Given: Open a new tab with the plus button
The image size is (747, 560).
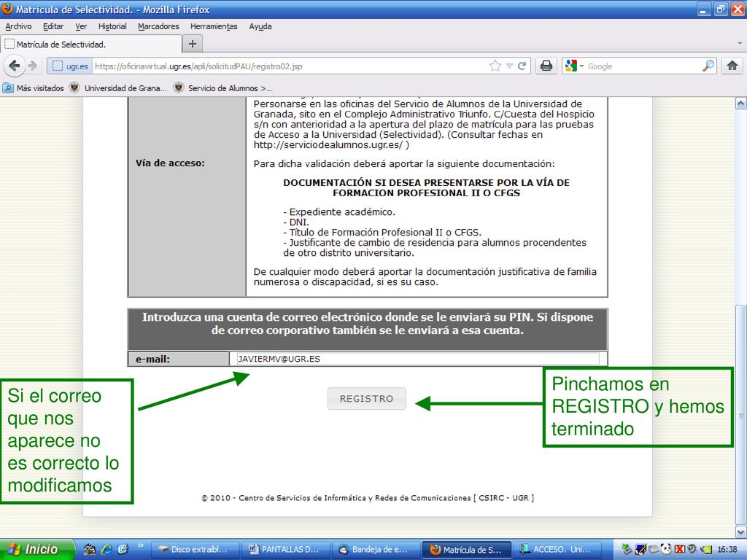Looking at the screenshot, I should pos(193,44).
